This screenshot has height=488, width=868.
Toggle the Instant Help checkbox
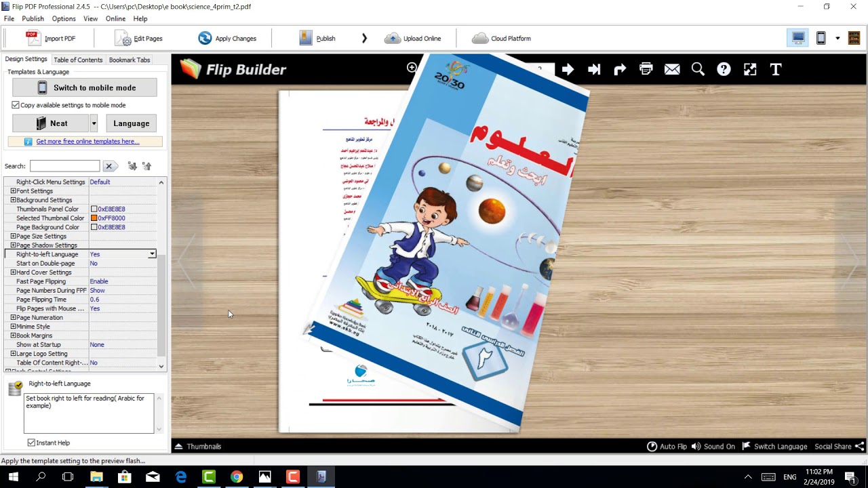[x=31, y=443]
